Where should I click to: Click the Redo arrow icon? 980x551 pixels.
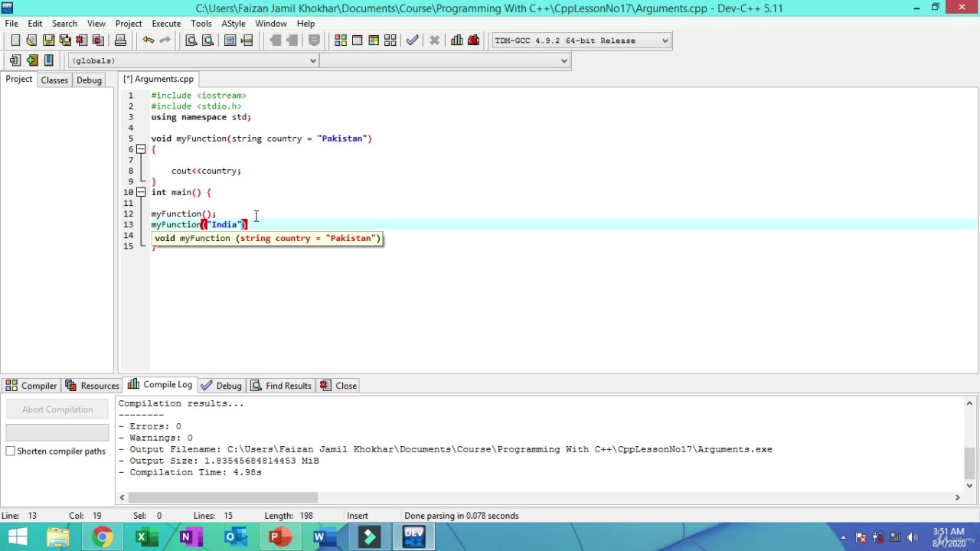coord(165,41)
